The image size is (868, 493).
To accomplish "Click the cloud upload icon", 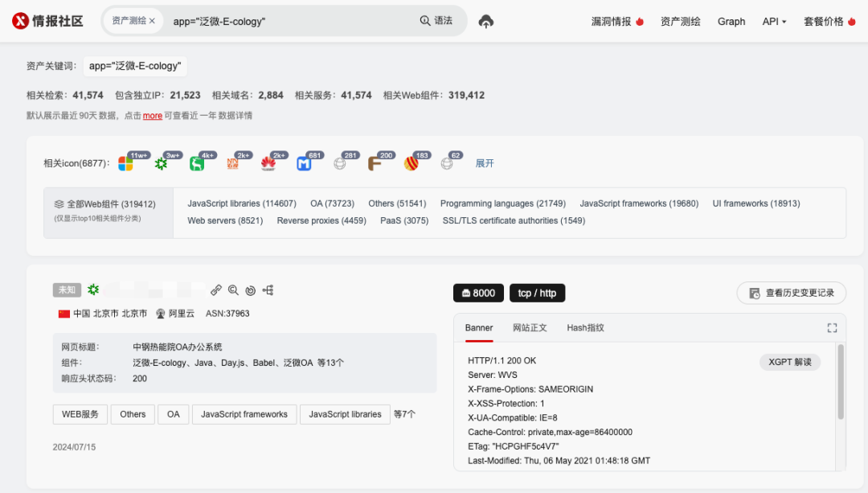I will 486,21.
